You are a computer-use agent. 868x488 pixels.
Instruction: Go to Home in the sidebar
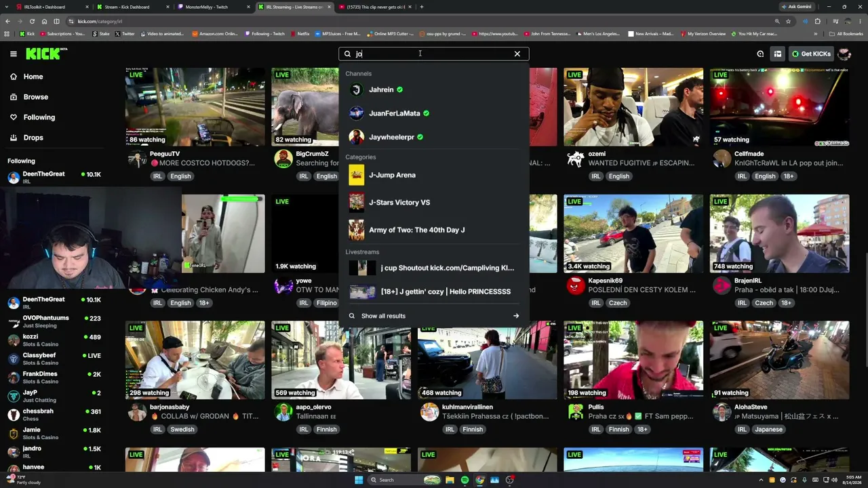click(x=33, y=77)
